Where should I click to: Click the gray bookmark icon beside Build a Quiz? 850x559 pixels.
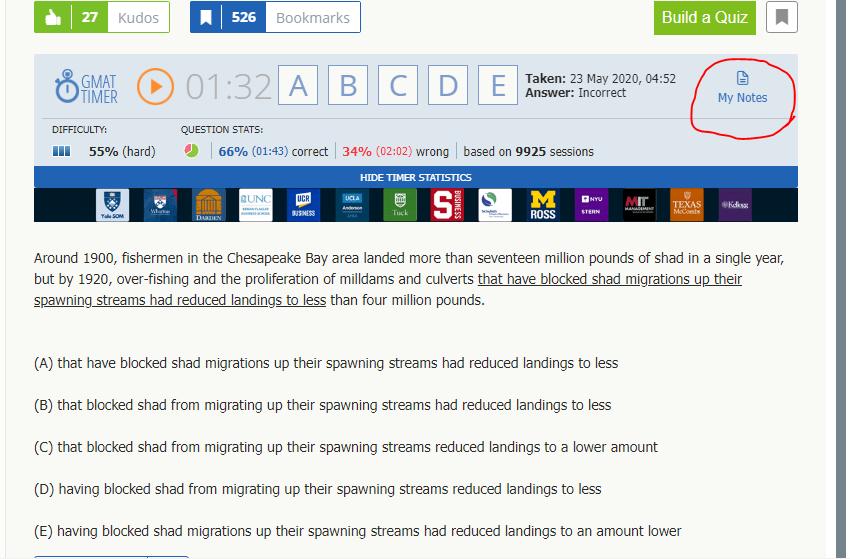[782, 17]
